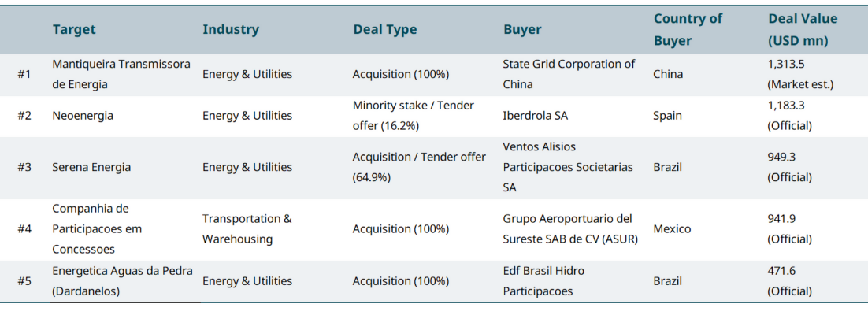Click the Mexico country cell
The image size is (868, 315).
coord(672,228)
